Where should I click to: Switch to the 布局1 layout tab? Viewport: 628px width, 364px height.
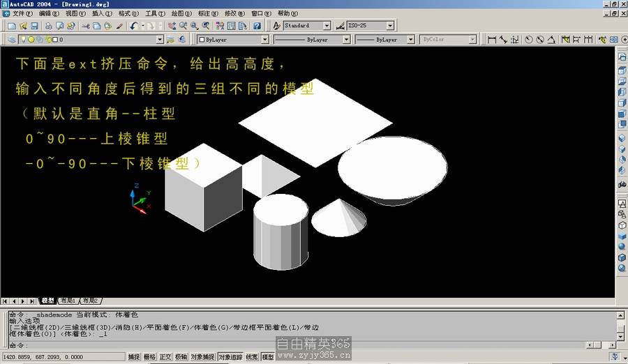pyautogui.click(x=68, y=301)
